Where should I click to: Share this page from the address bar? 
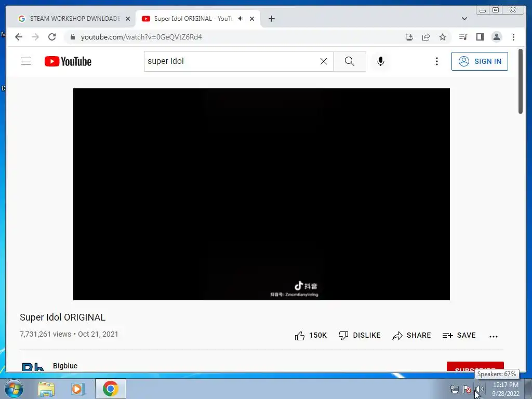tap(426, 37)
